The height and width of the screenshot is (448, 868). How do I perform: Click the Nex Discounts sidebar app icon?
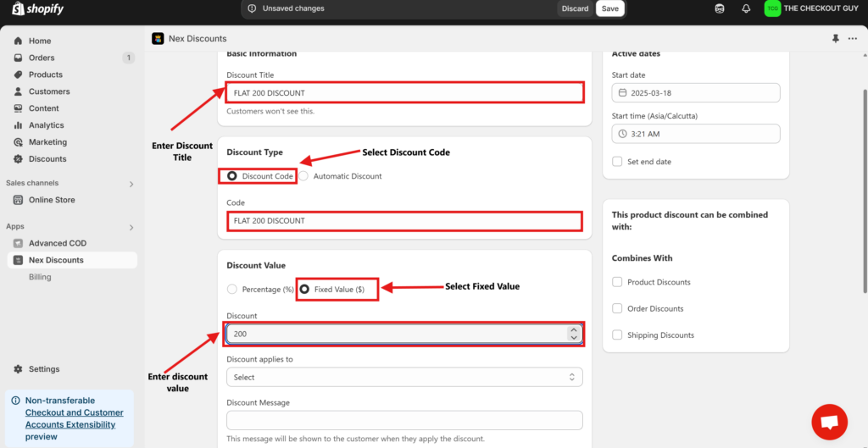(19, 260)
